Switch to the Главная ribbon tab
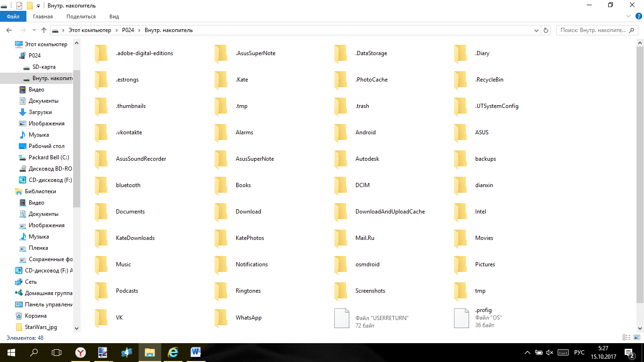The height and width of the screenshot is (362, 644). 43,16
